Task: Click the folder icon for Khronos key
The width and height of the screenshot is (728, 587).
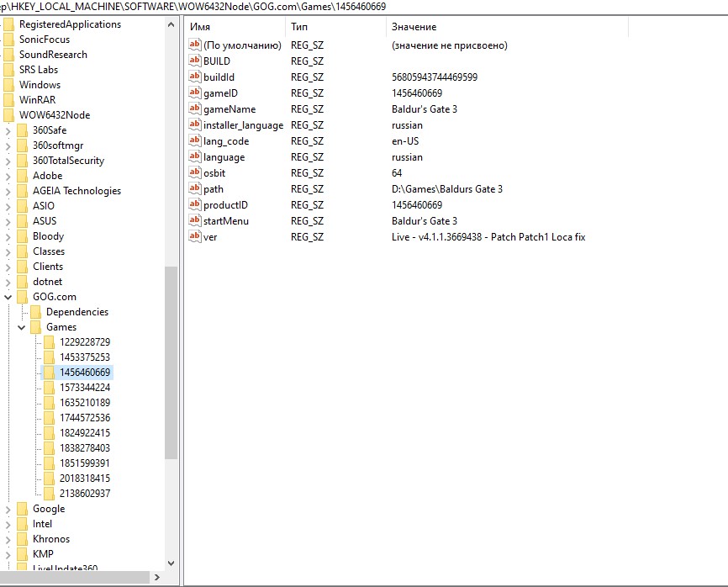Action: [x=23, y=539]
